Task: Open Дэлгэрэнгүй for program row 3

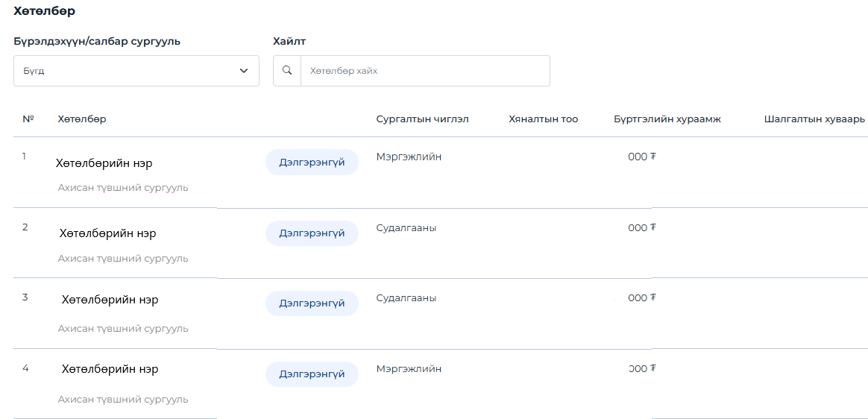Action: 312,303
